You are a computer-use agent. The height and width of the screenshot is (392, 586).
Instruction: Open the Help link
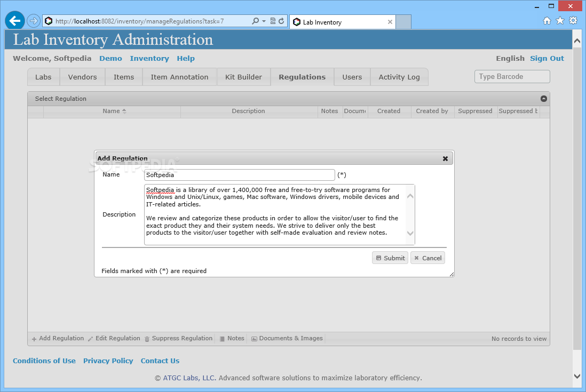[x=186, y=58]
